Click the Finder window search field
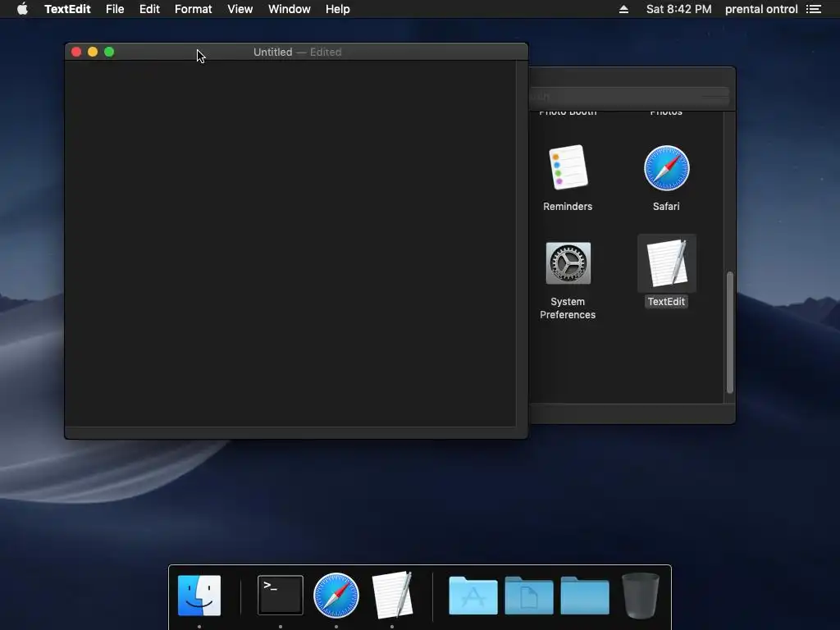Screen dimensions: 840x630 coord(629,97)
